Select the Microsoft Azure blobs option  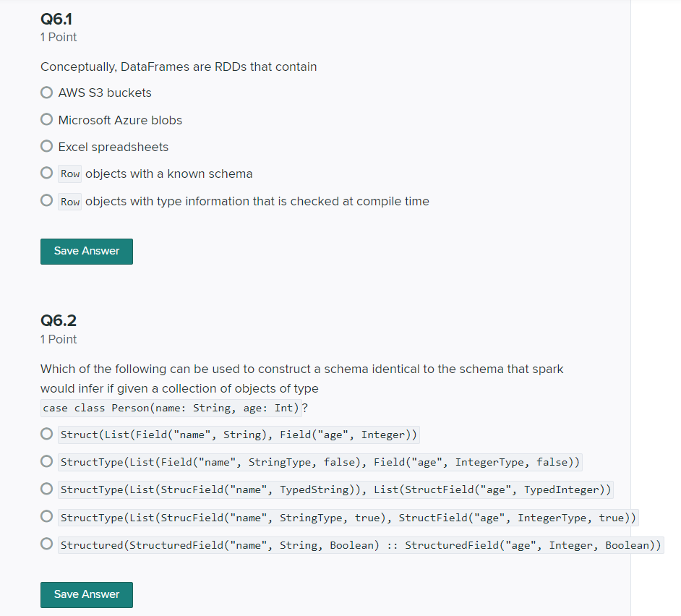46,119
